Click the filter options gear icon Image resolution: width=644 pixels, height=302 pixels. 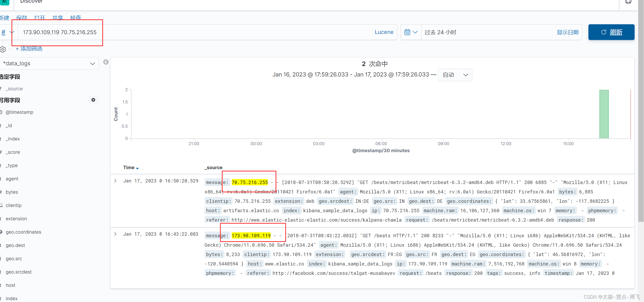pos(3,49)
